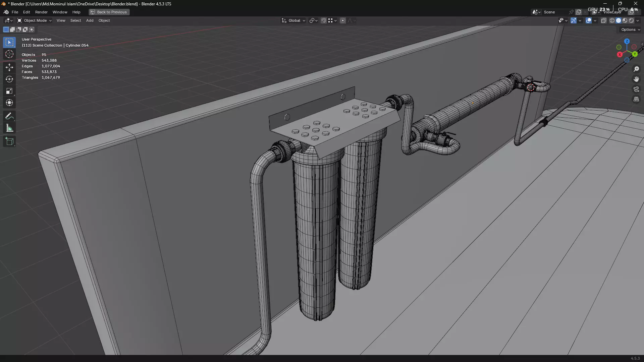The width and height of the screenshot is (644, 362).
Task: Open the viewport Select menu
Action: 75,20
